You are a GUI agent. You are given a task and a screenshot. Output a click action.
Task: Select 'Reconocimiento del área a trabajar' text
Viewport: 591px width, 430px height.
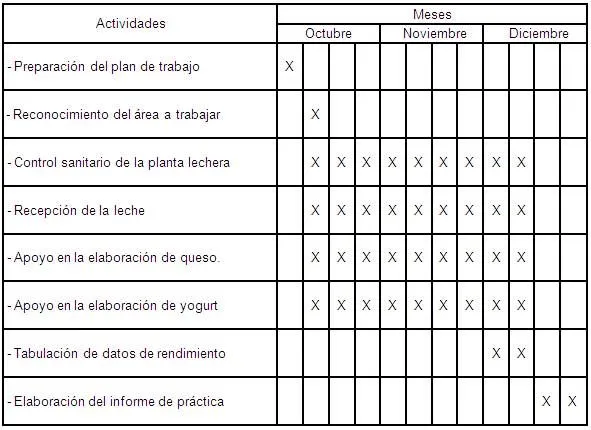coord(114,115)
